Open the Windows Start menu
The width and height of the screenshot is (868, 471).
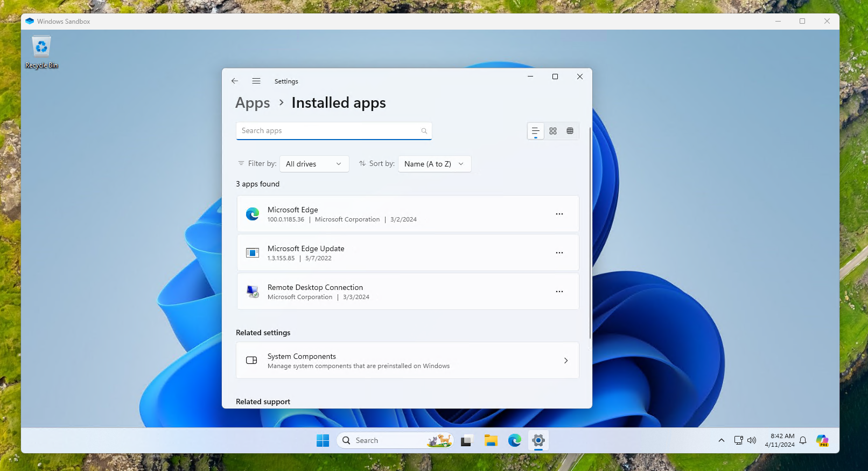click(323, 440)
